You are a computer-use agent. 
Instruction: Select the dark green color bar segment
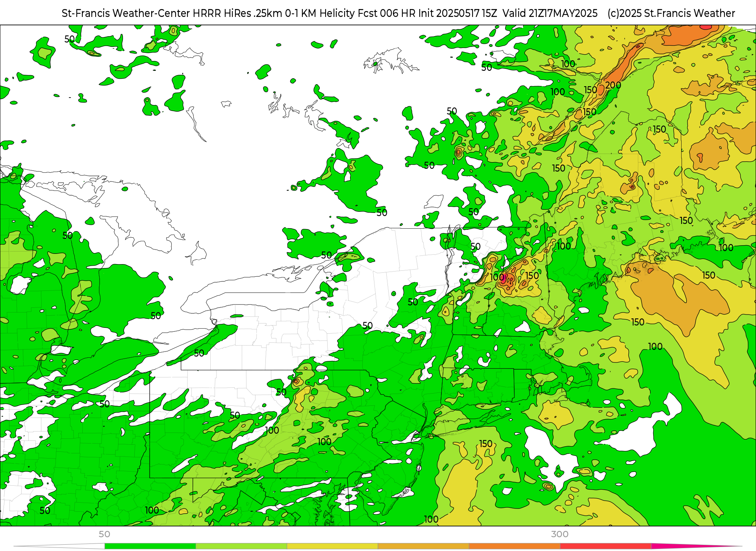click(150, 546)
